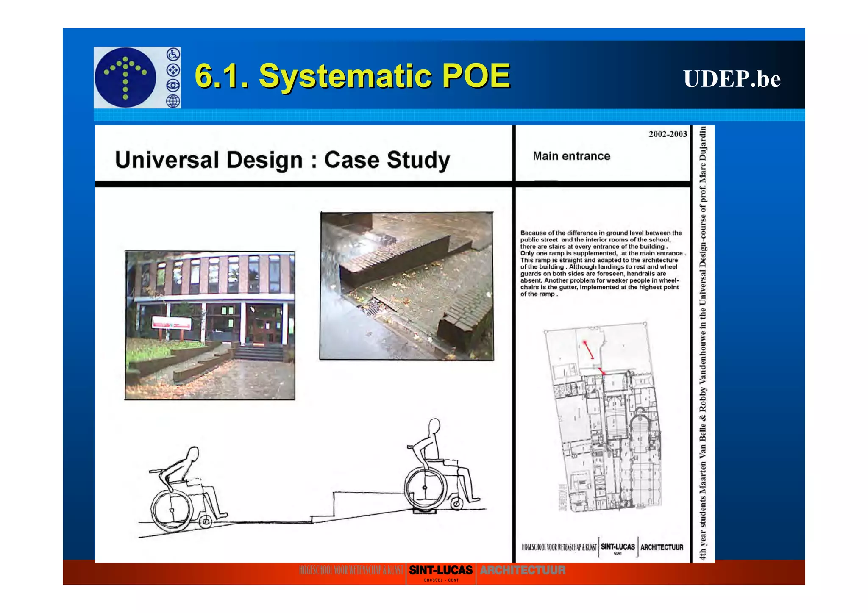Click the globe icon in logo
The width and height of the screenshot is (868, 613).
[x=173, y=101]
